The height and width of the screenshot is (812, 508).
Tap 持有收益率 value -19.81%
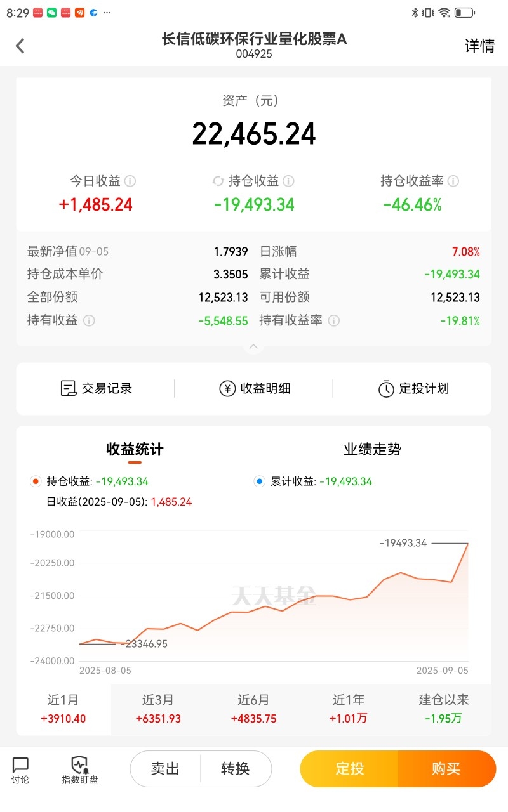tap(460, 321)
